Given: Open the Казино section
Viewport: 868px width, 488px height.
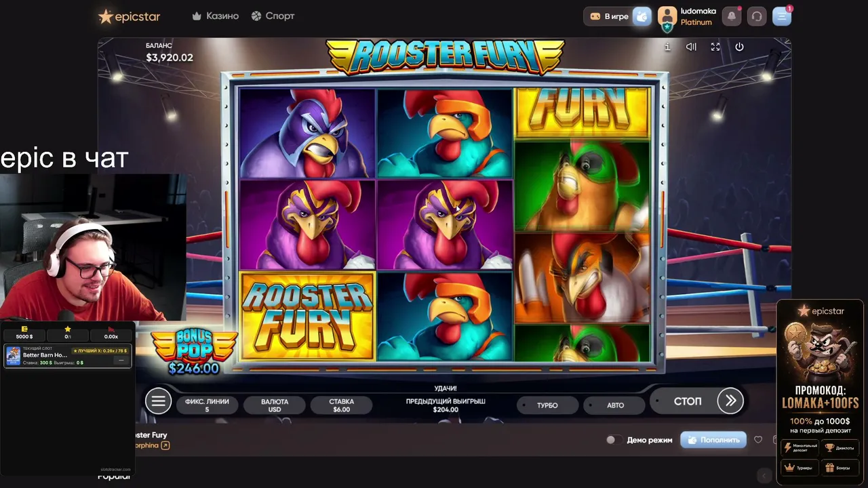Looking at the screenshot, I should (215, 16).
